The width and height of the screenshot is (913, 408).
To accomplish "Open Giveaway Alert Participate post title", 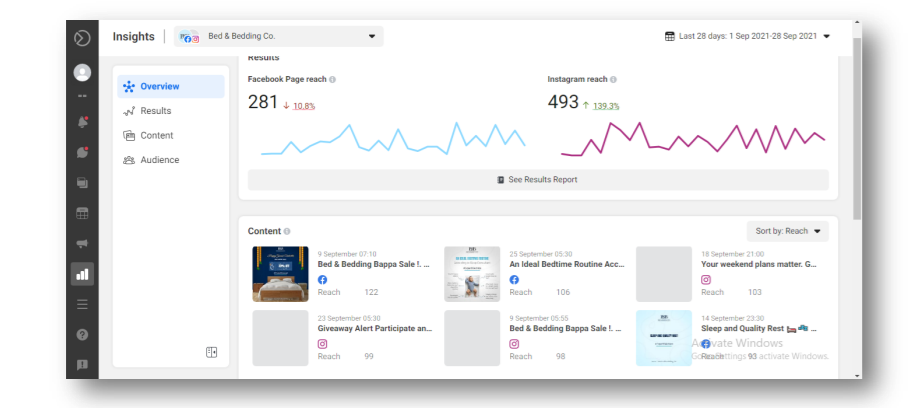I will pyautogui.click(x=375, y=328).
